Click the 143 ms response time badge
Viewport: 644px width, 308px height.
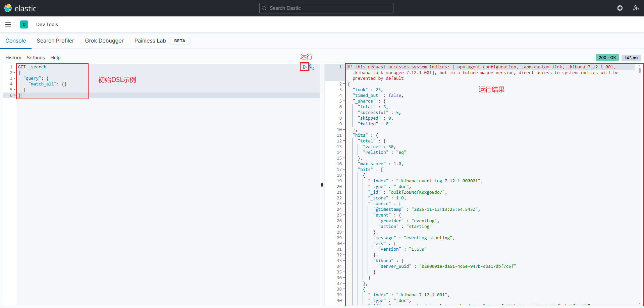[x=631, y=58]
